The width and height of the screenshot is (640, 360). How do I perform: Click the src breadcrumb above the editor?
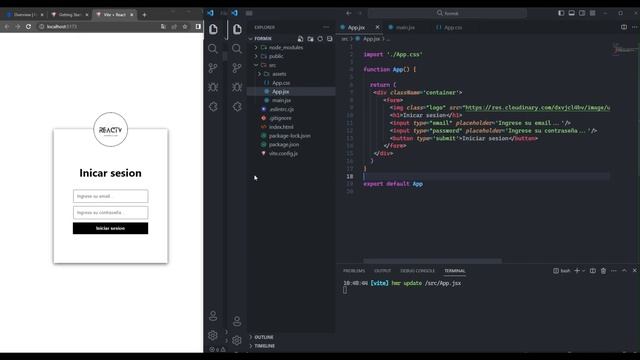[344, 39]
